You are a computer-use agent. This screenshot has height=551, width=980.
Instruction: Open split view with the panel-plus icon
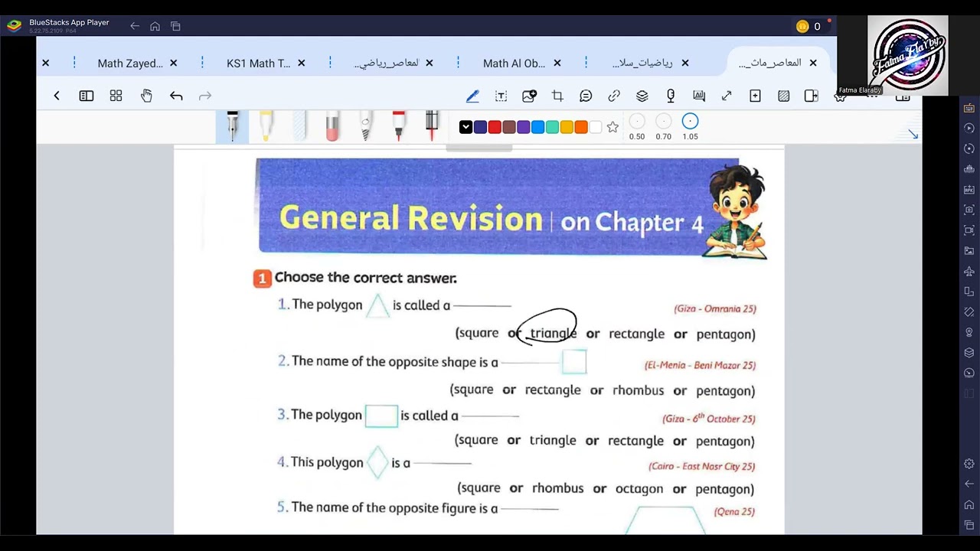pyautogui.click(x=812, y=96)
